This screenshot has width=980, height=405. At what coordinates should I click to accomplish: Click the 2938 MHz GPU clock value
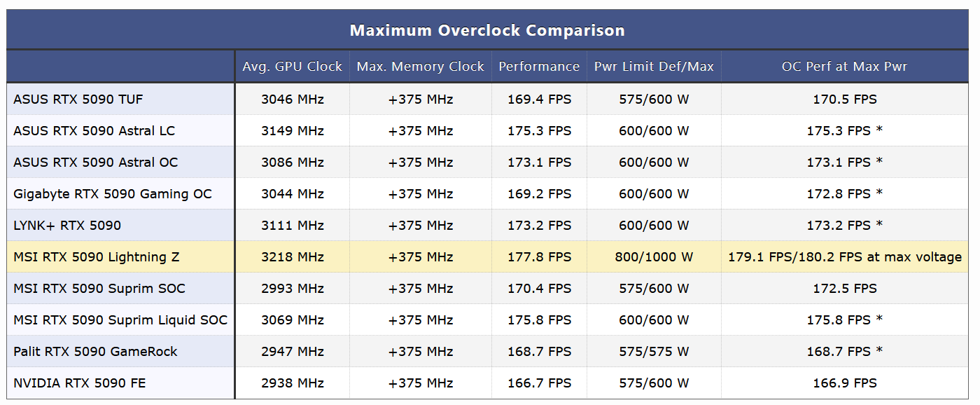pos(293,383)
